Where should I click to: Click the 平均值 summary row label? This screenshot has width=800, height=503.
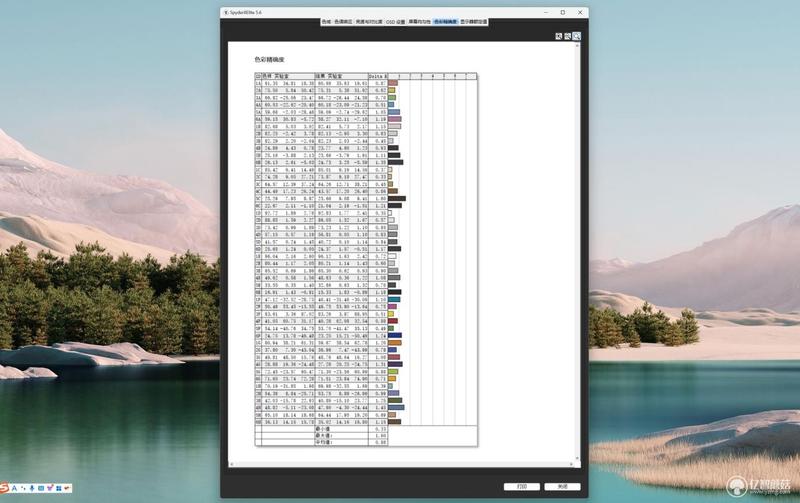[x=324, y=442]
